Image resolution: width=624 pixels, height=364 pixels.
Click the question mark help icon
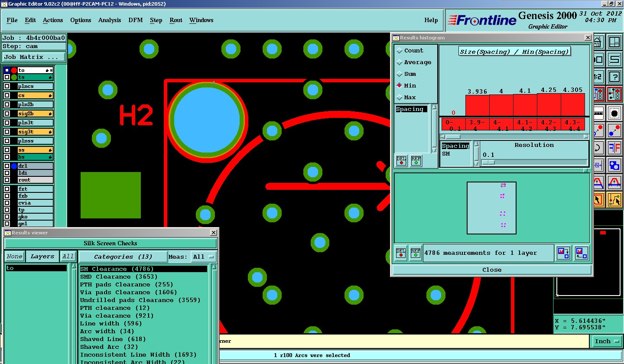(x=614, y=77)
